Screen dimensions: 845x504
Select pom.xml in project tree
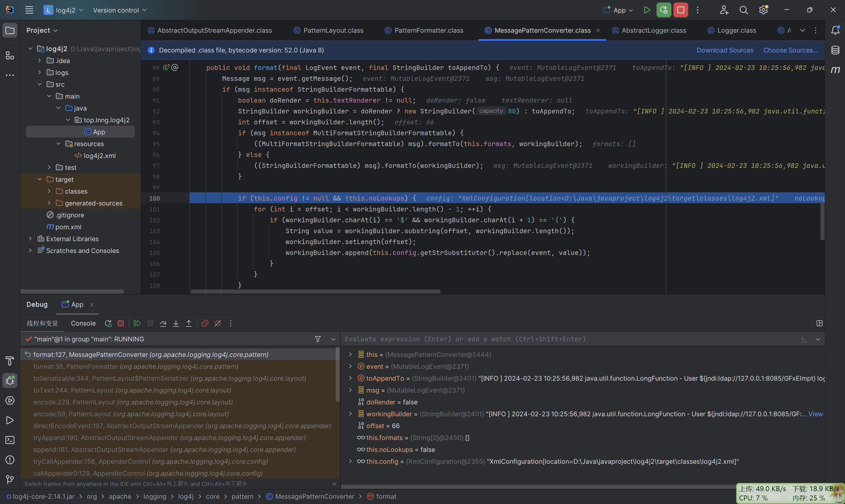coord(68,227)
